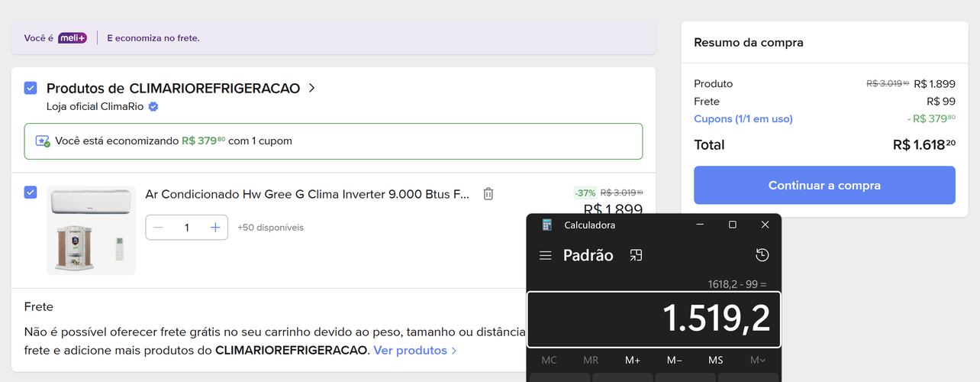The image size is (980, 382).
Task: Click Resumo da compra heading
Action: (749, 43)
